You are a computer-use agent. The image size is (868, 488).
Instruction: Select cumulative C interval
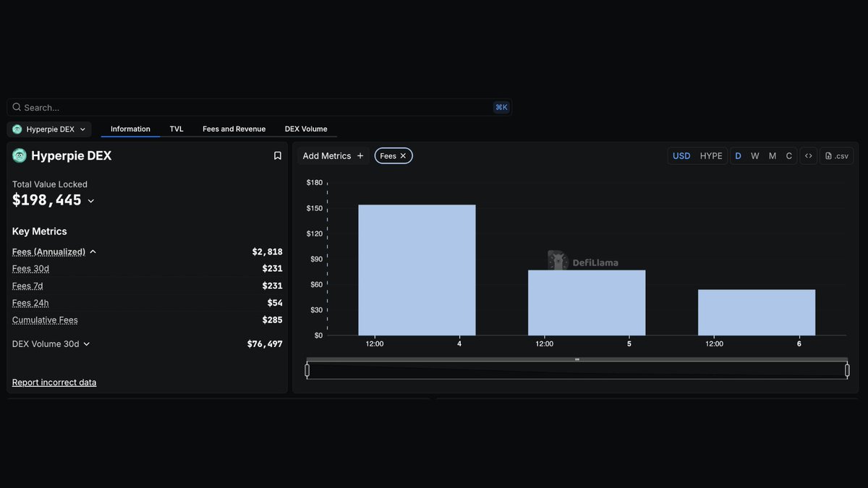coord(789,155)
